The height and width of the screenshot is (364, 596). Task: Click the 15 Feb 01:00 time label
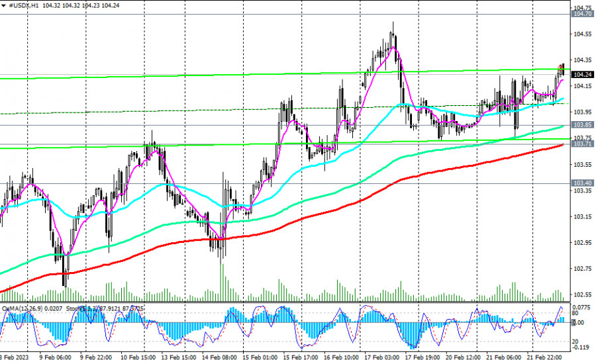(260, 357)
